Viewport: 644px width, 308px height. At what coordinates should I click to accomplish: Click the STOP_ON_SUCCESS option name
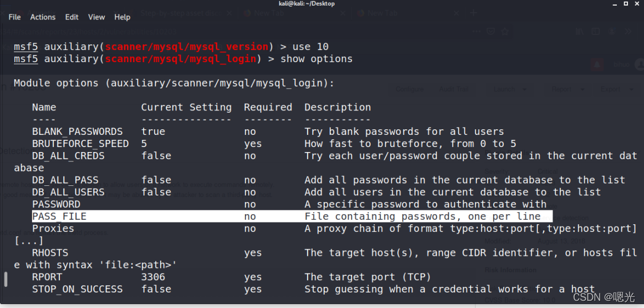77,289
